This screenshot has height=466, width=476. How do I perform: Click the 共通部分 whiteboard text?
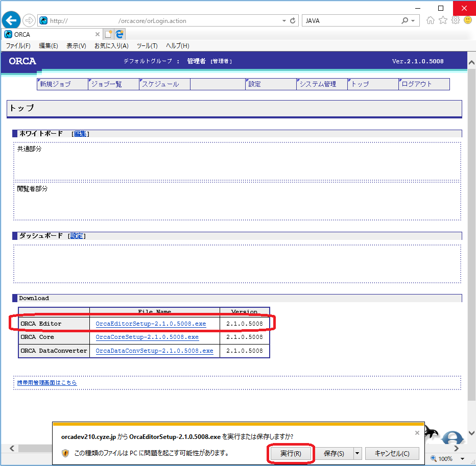29,149
